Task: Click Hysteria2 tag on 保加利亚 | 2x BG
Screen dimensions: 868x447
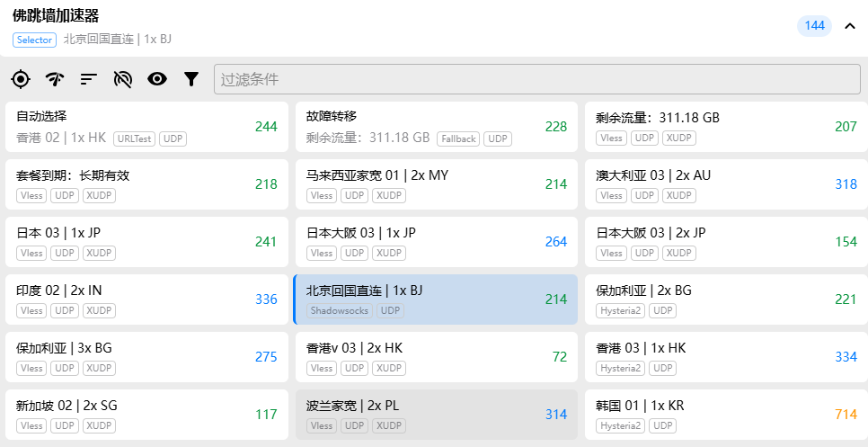Action: 621,310
